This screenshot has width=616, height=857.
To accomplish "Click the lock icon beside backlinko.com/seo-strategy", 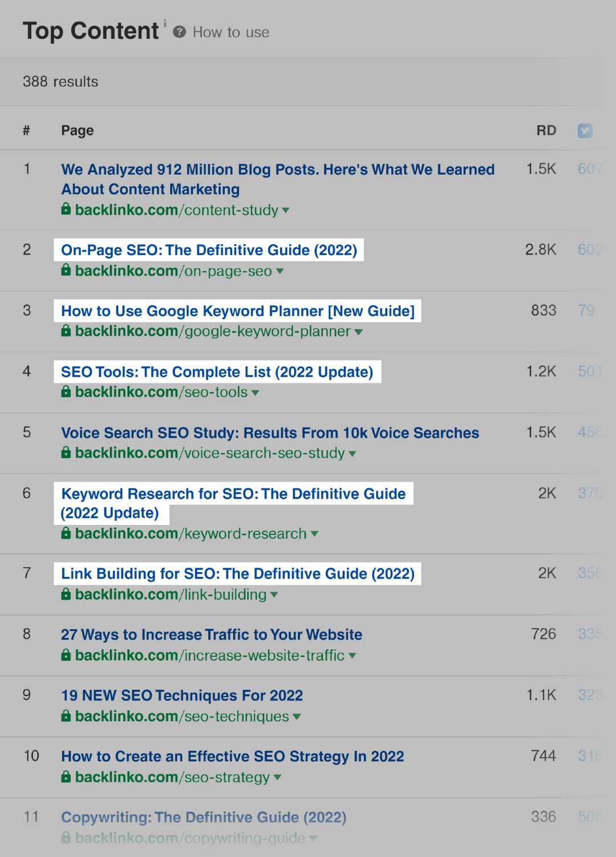I will click(66, 777).
